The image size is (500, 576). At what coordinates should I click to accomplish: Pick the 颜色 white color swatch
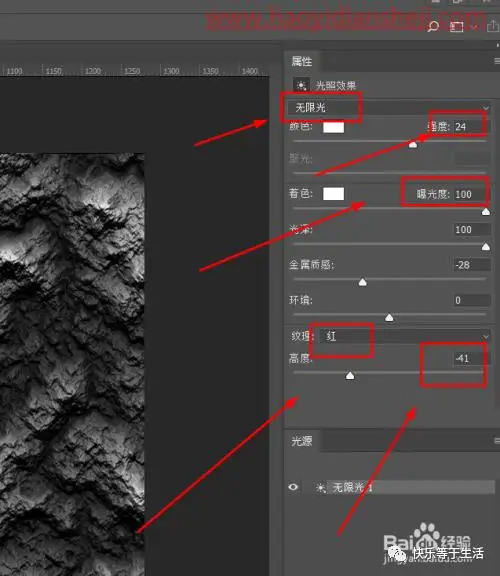click(x=334, y=127)
